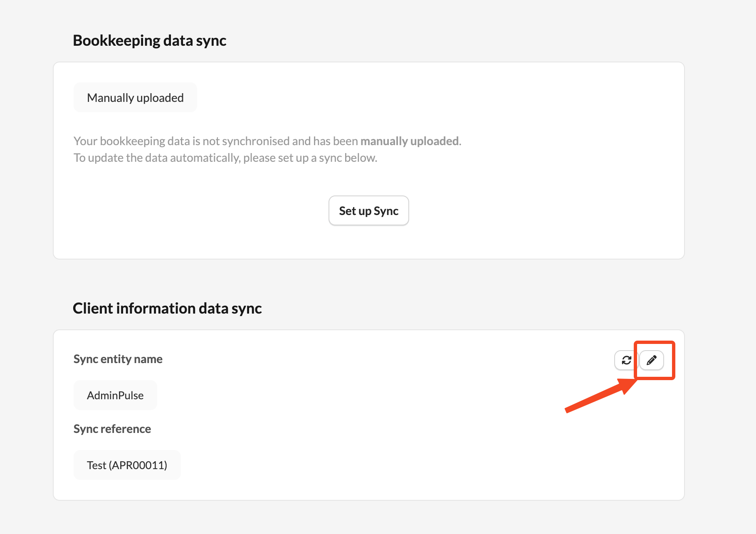Select the Sync reference label
This screenshot has height=534, width=756.
[x=112, y=429]
